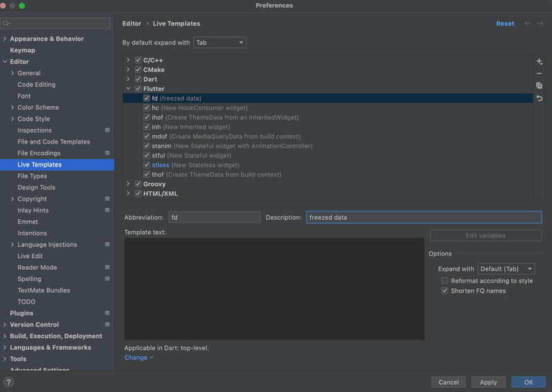Disable the stless template checkbox
The height and width of the screenshot is (392, 552).
click(x=147, y=165)
